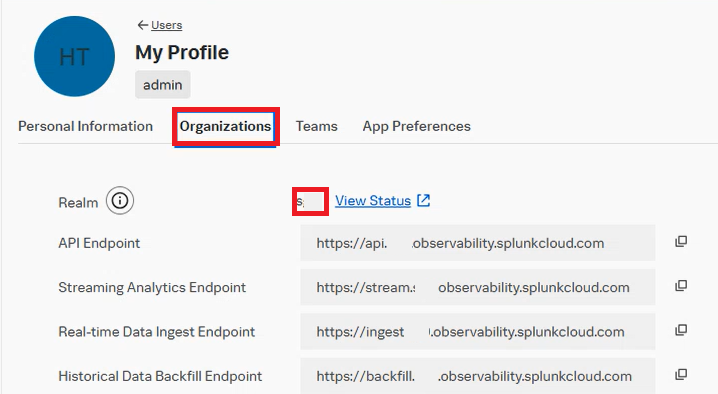The height and width of the screenshot is (394, 718).
Task: Switch to the Teams tab
Action: [x=316, y=126]
